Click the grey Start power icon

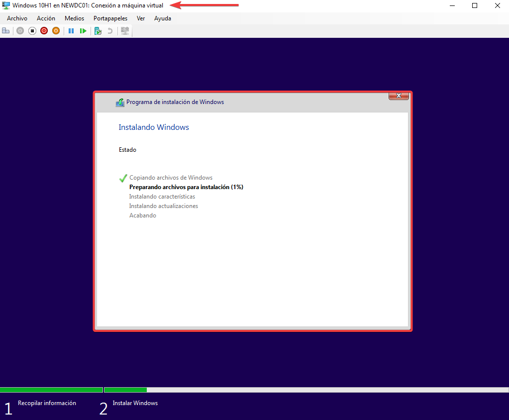[x=20, y=31]
